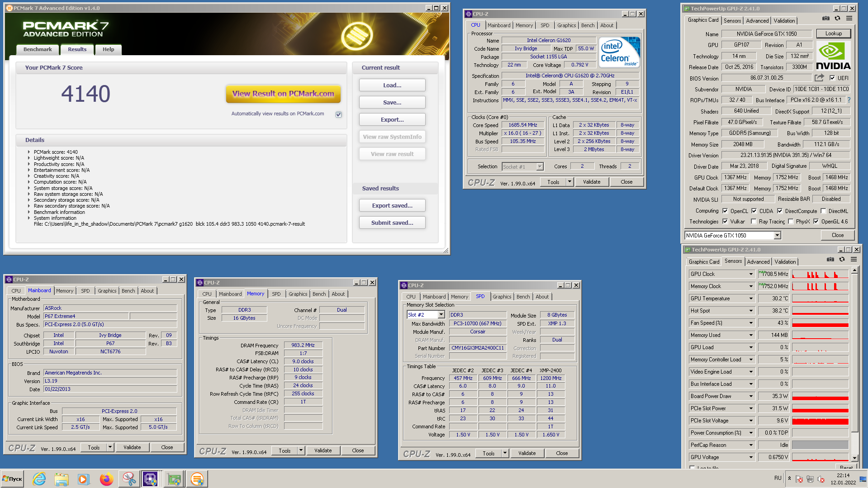Open Graphics tab in CPU-Z Mainboard window
868x488 pixels.
click(x=107, y=291)
